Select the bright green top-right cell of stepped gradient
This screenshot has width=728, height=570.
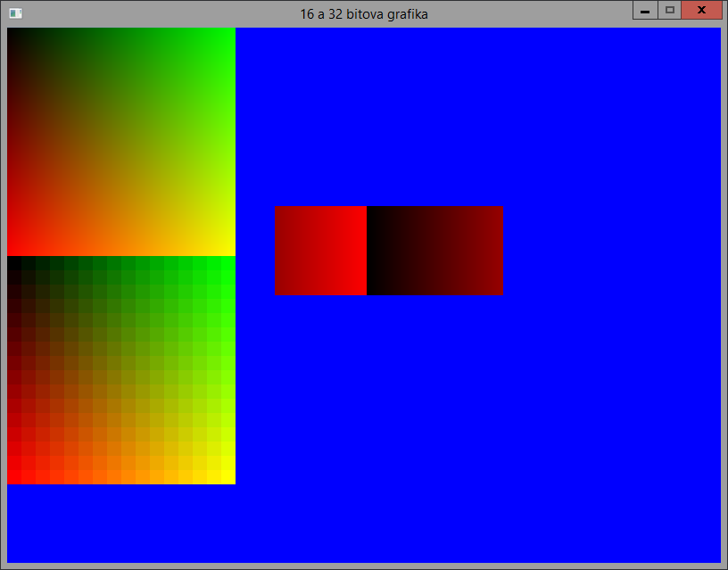click(x=227, y=263)
